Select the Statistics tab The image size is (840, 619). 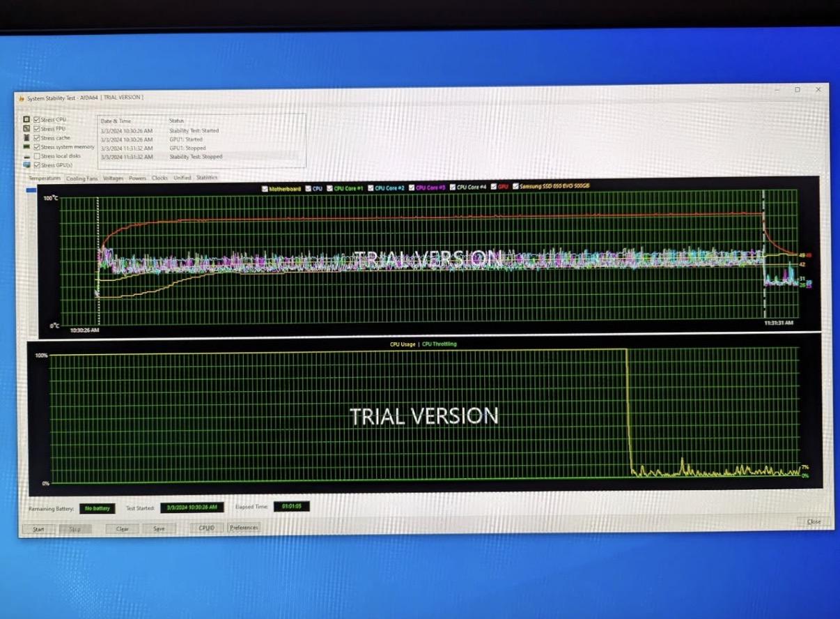206,178
